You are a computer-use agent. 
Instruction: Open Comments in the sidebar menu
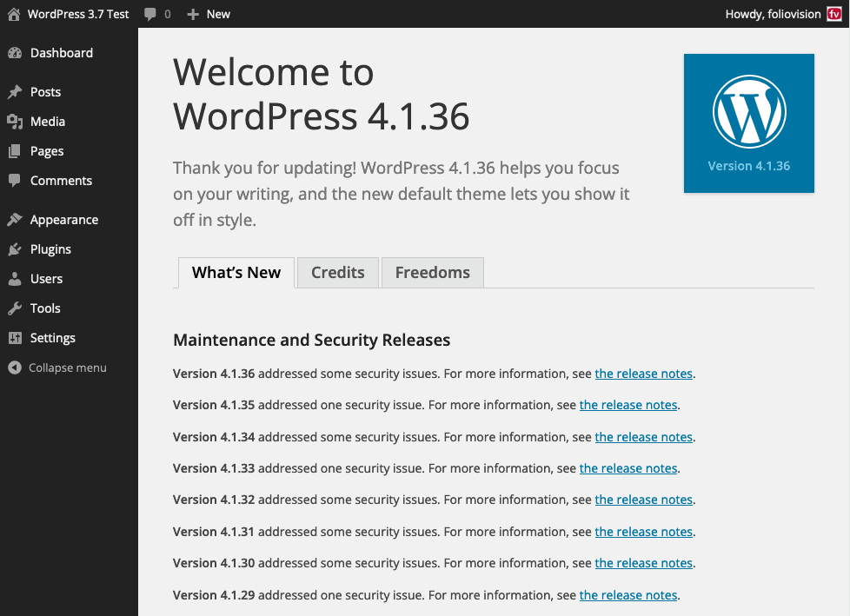click(69, 181)
